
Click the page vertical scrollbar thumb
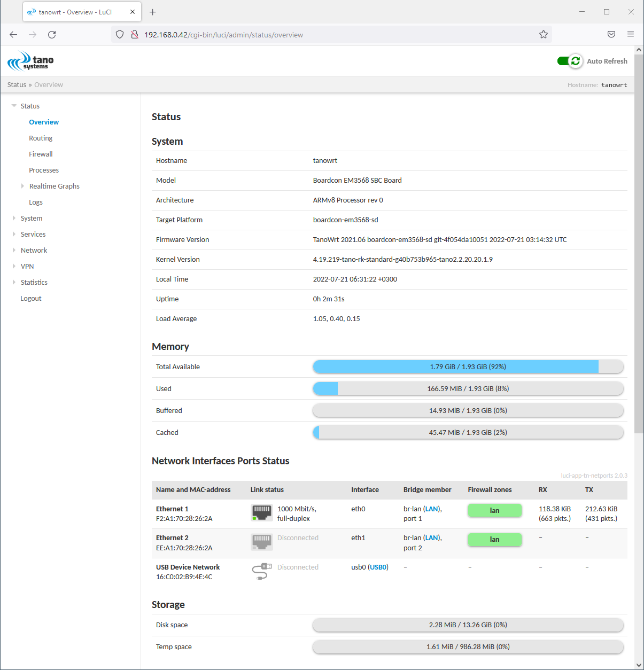point(639,243)
